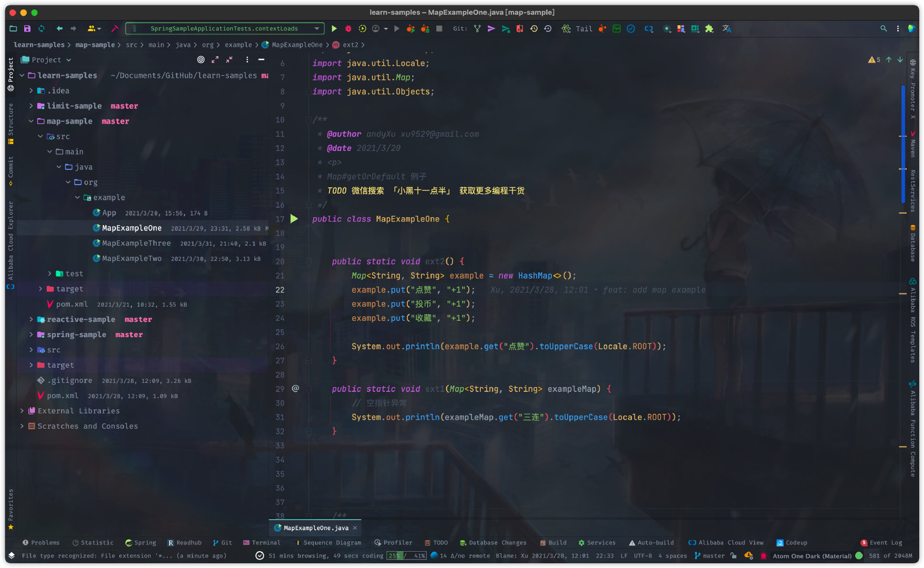Run with coverage using the shield-play icon

point(362,28)
